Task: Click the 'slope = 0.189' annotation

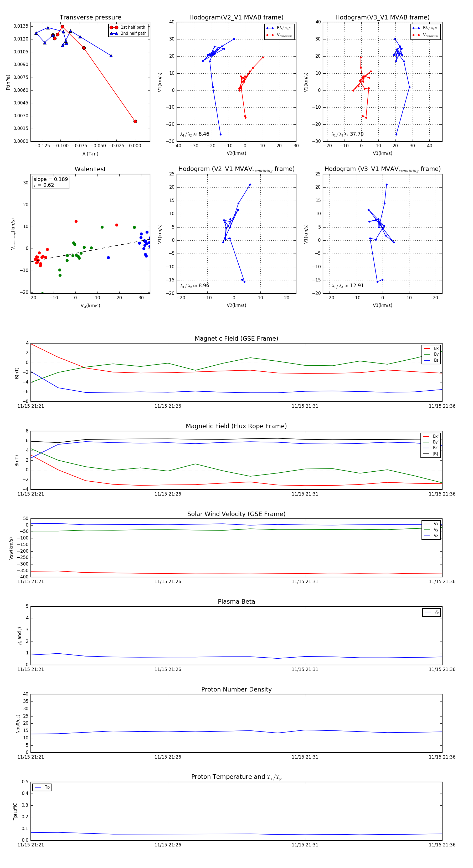Action: coord(50,179)
